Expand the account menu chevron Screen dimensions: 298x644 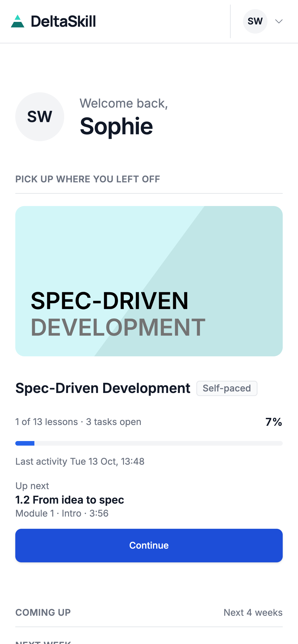click(279, 21)
